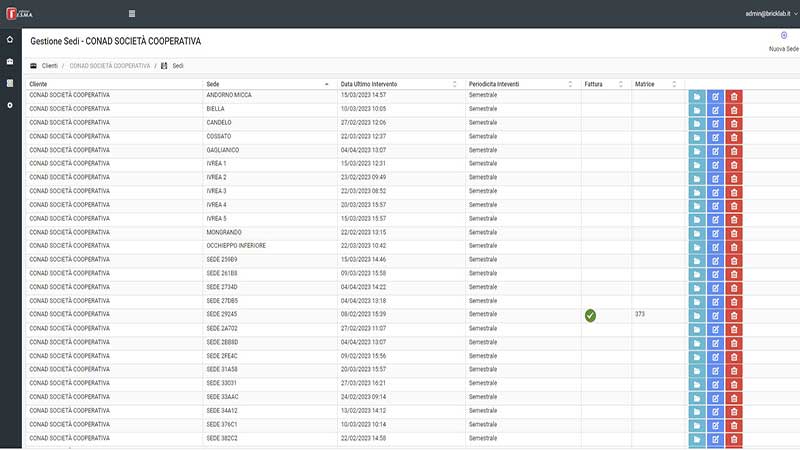Click green Fattura checkmark for SEDE 29245
This screenshot has width=800, height=450.
point(590,316)
